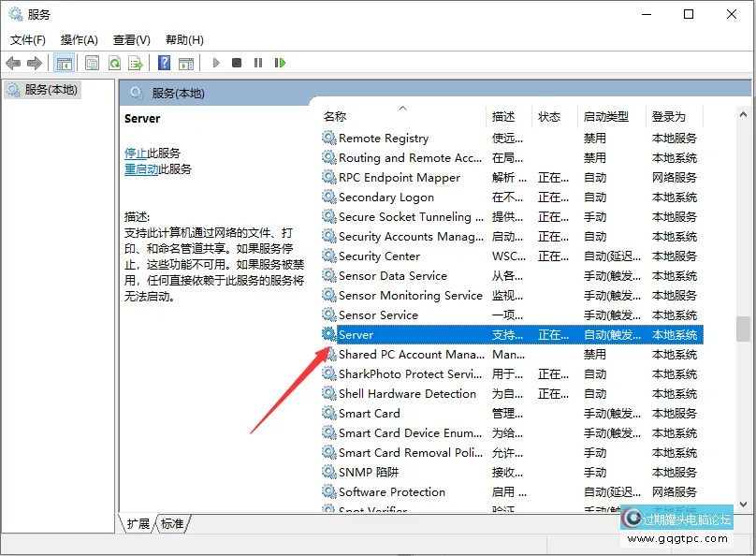The height and width of the screenshot is (556, 756).
Task: Sort services by the 名称 column header
Action: [x=337, y=116]
